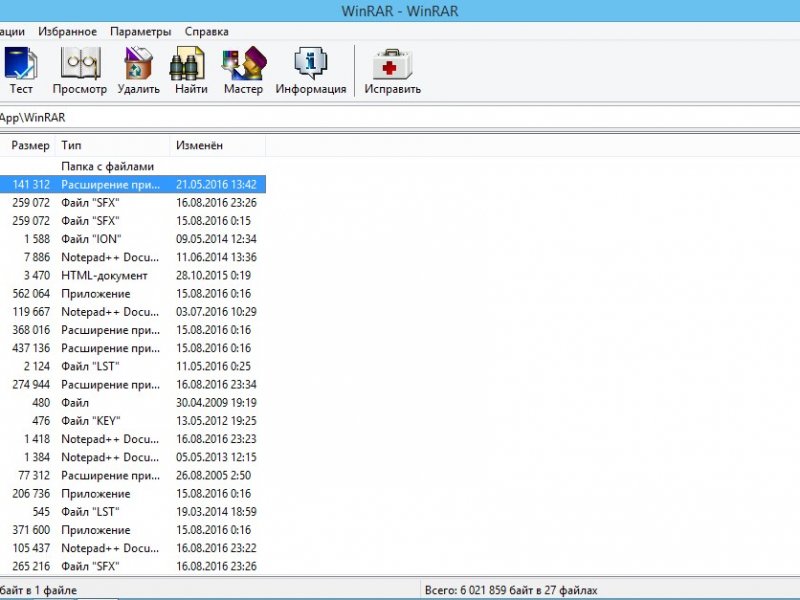Select the 368 016 Расширение row
The image size is (800, 600).
[x=133, y=330]
